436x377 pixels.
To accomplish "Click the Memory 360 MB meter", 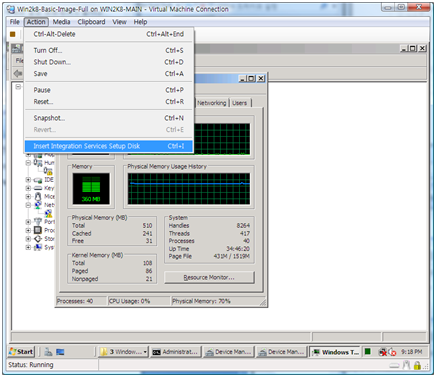I will point(91,188).
